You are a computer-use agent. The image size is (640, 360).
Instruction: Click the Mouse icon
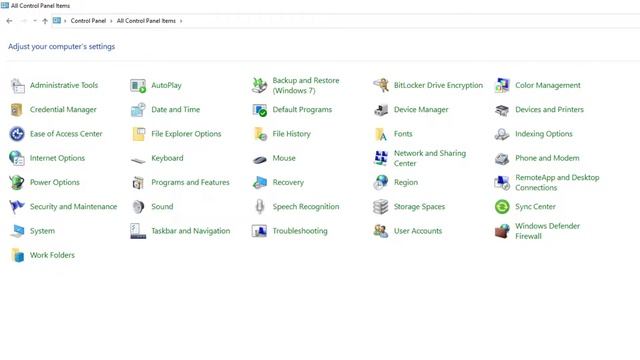point(259,159)
